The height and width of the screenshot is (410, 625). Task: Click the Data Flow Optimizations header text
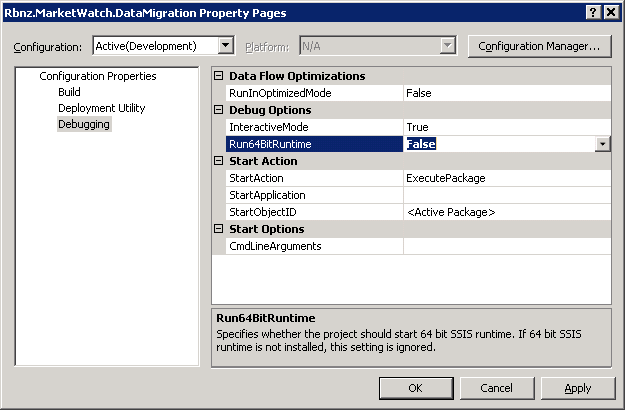297,76
